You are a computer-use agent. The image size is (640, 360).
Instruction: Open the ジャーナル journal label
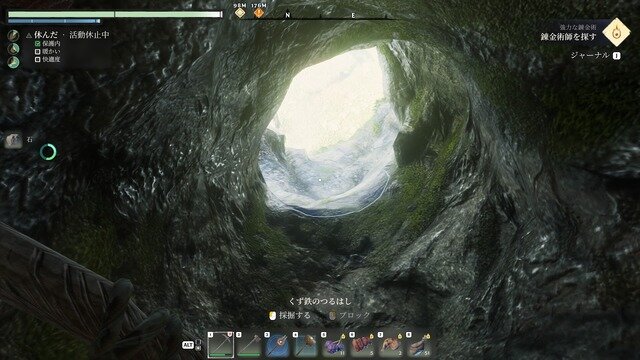(590, 56)
